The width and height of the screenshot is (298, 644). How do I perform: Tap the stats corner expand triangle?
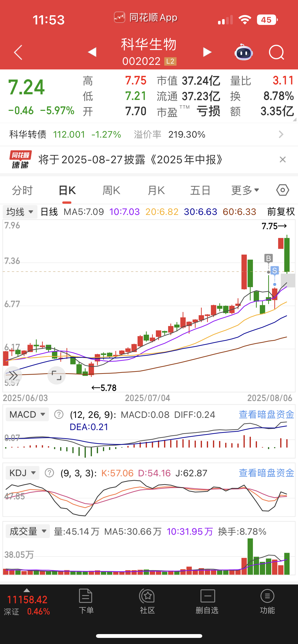pos(295,120)
